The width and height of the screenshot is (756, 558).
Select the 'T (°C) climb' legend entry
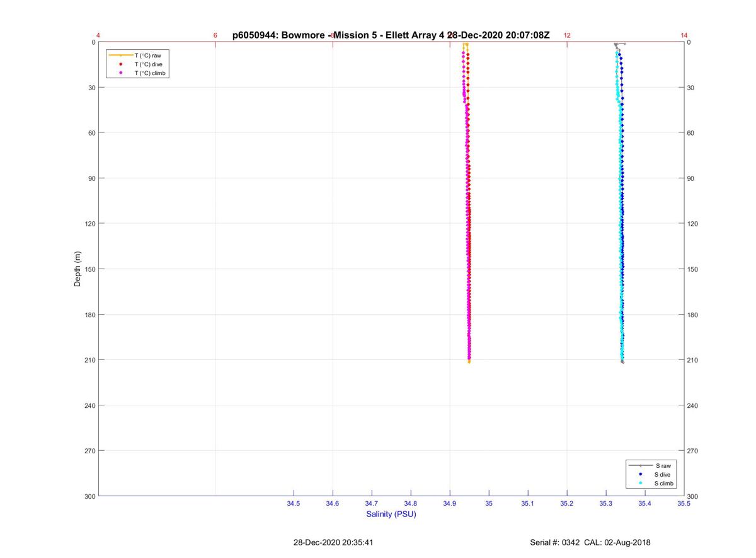[137, 73]
